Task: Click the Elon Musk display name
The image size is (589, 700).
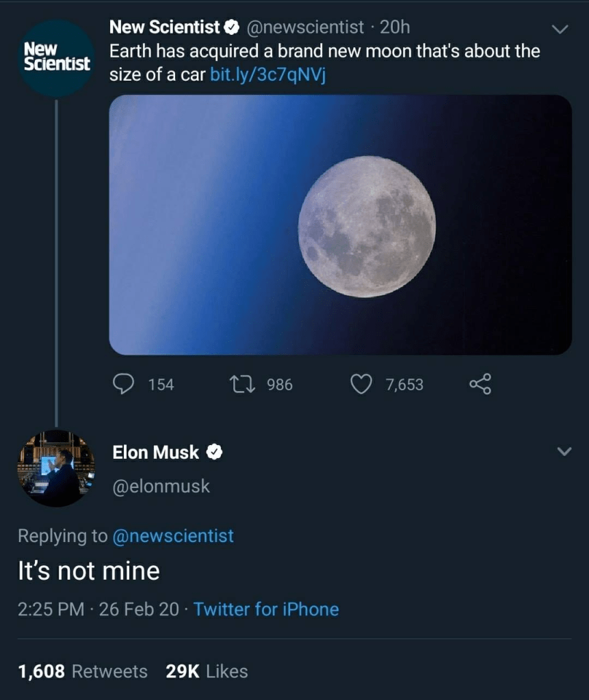Action: [x=155, y=452]
